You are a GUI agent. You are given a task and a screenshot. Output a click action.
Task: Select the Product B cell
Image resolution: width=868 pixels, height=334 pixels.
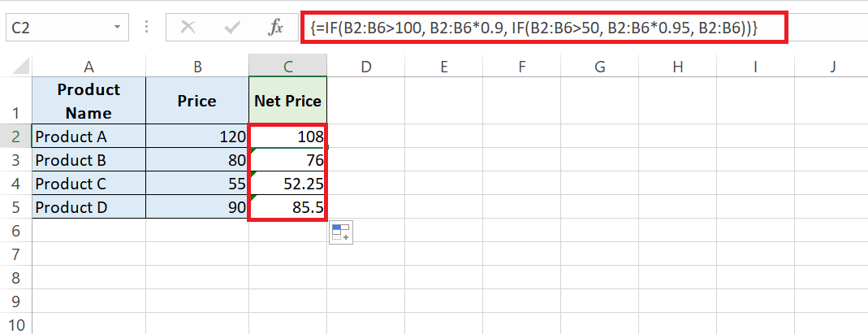click(89, 159)
